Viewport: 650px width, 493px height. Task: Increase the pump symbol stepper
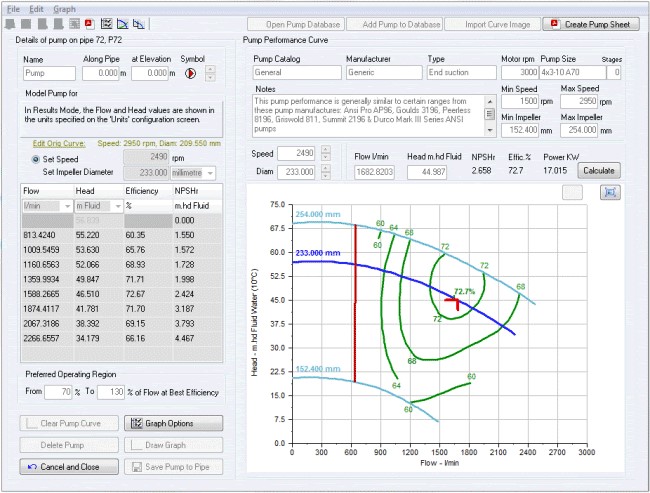[x=209, y=69]
